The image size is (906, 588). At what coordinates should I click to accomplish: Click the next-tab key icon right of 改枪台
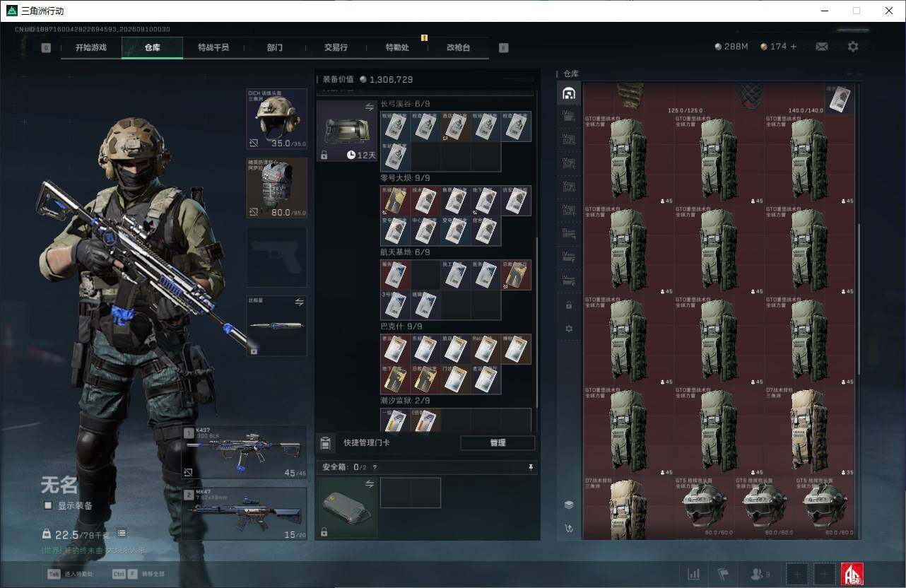[503, 48]
